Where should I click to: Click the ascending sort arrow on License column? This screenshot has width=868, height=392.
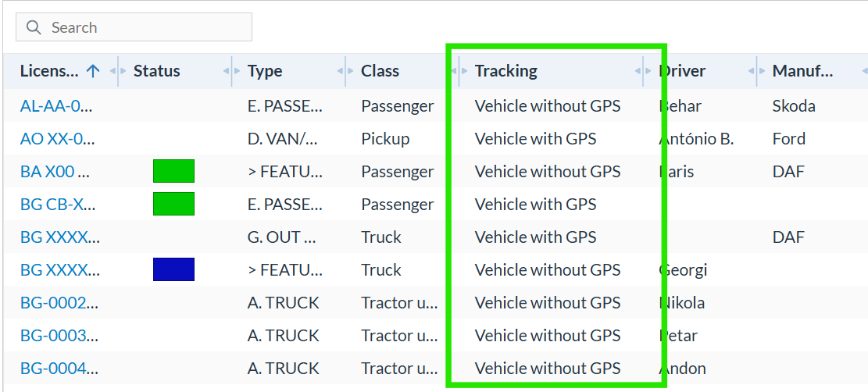(x=94, y=71)
